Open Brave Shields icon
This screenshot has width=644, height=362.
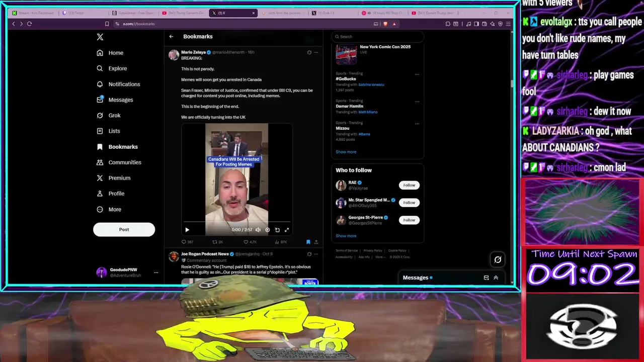[385, 24]
